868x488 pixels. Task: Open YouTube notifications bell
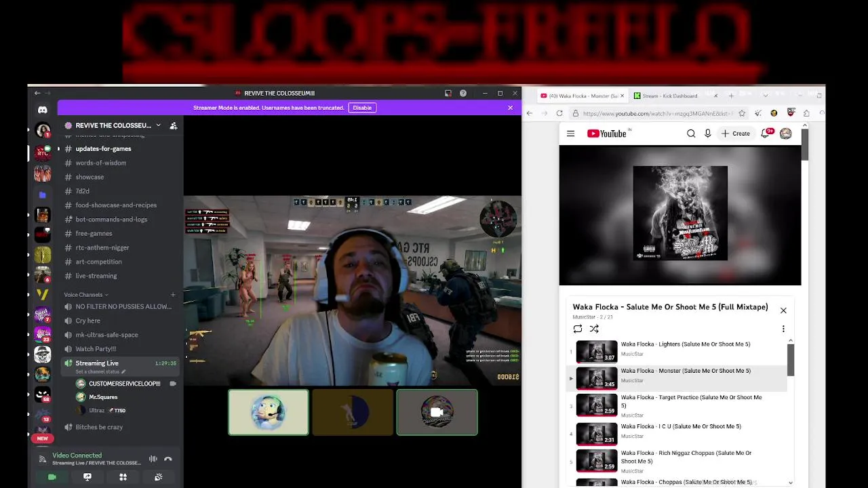click(766, 134)
